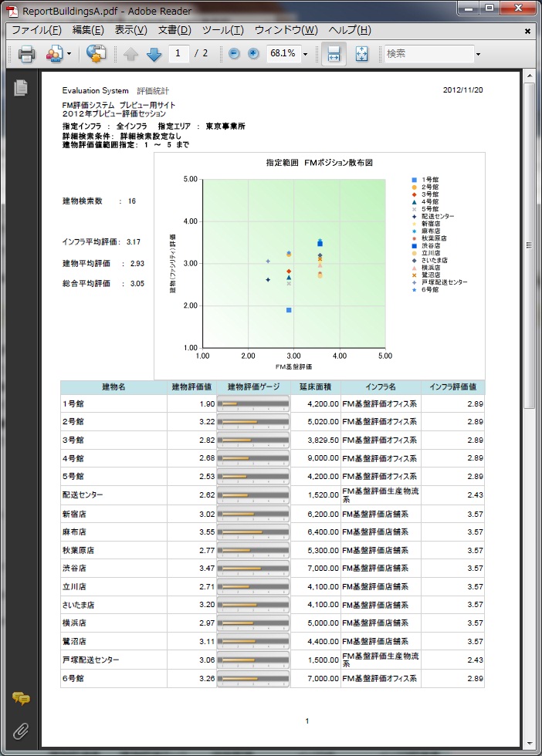This screenshot has width=542, height=756.
Task: Open the 編集(E) menu
Action: (x=88, y=30)
